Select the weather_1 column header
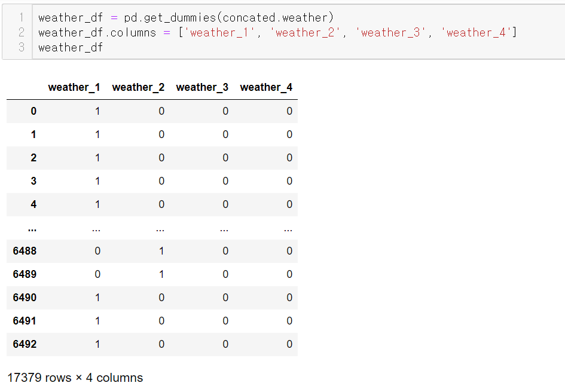Viewport: 565px width, 392px height. click(74, 87)
